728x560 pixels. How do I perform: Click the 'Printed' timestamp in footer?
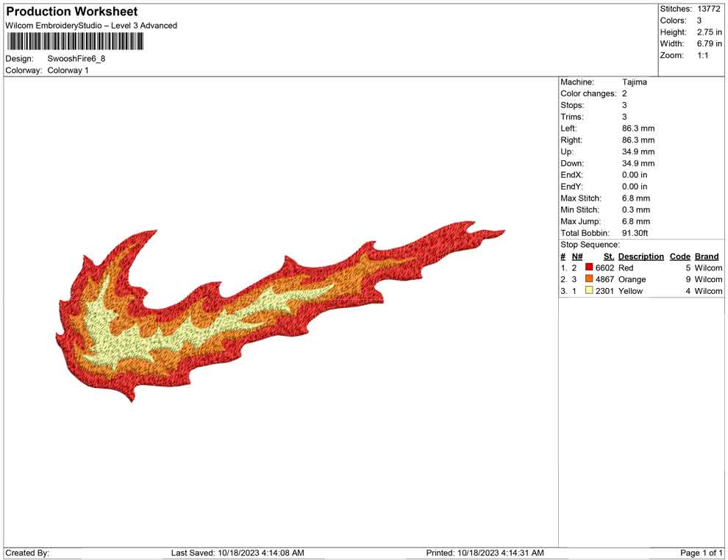tap(485, 553)
